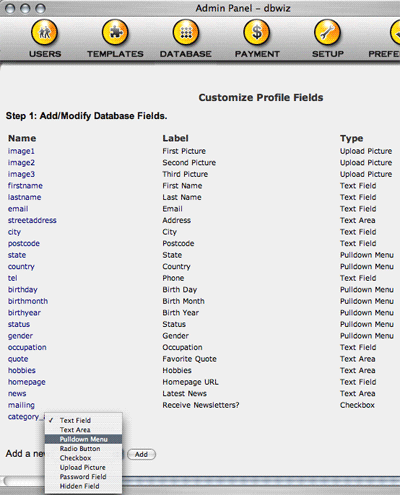Viewport: 400px width, 495px height.
Task: Click the Receive Newsletters? label
Action: 201,405
